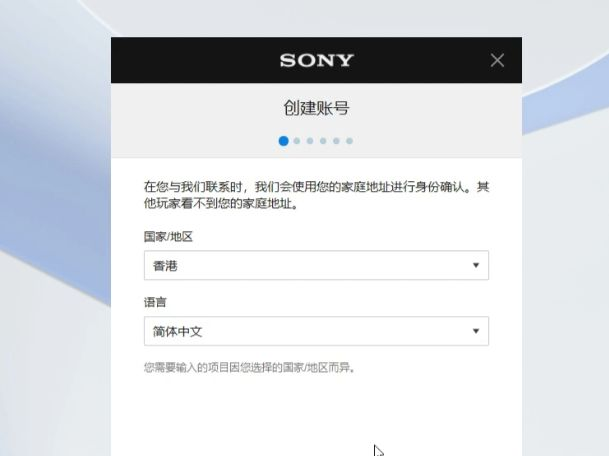Screen dimensions: 609x456
Task: Click the fifth progress step dot
Action: [x=336, y=141]
